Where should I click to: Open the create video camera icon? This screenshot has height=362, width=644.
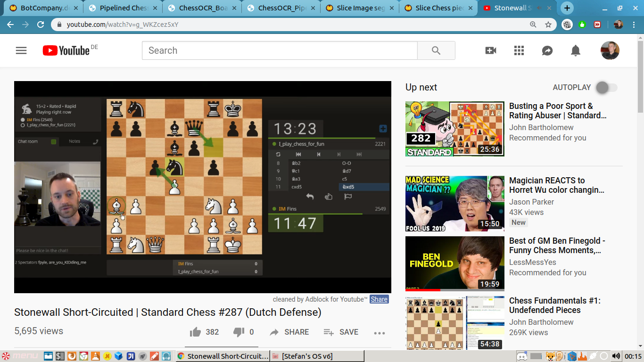[x=491, y=50]
